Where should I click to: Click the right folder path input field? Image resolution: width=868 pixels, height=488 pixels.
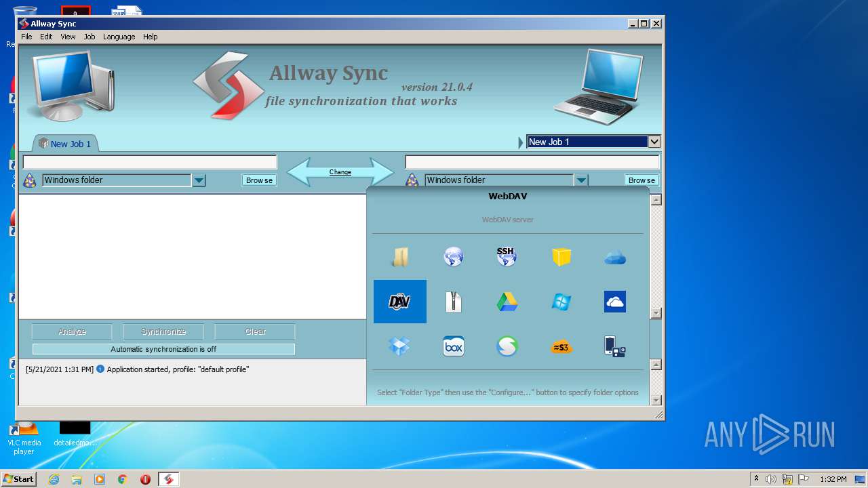click(x=532, y=162)
